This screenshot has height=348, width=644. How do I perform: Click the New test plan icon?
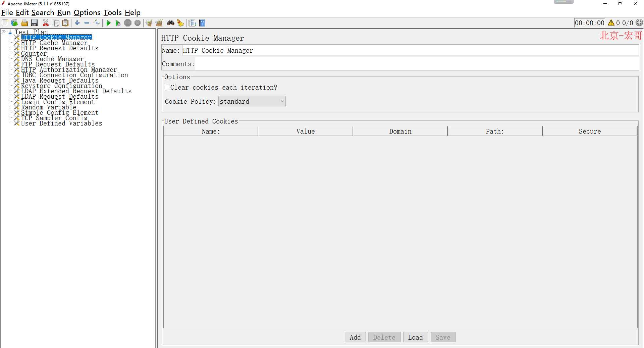[5, 23]
